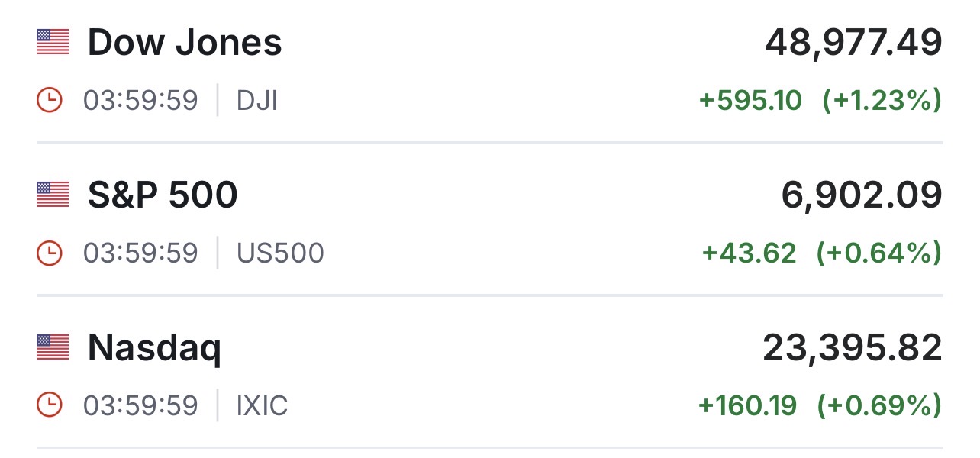Open the Nasdaq index name
980x458 pixels.
(154, 349)
